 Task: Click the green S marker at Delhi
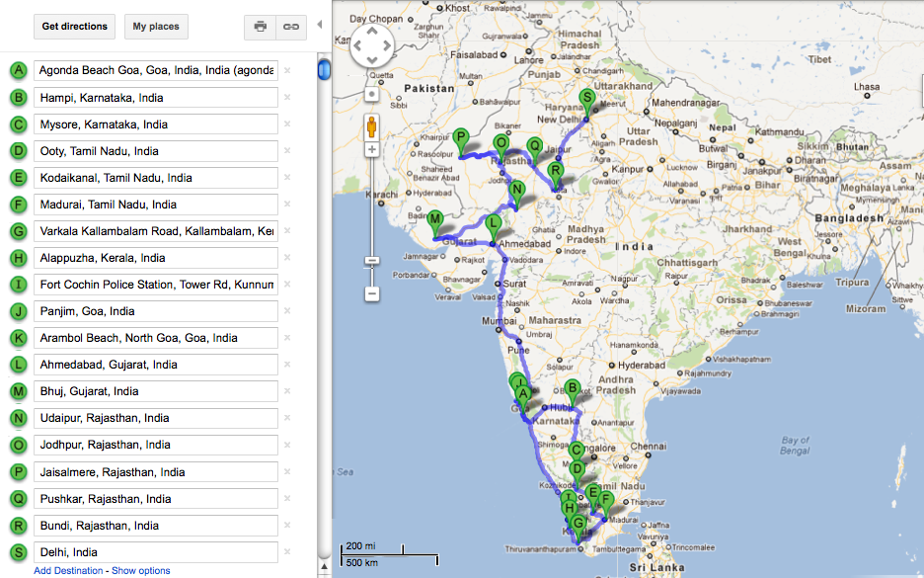(x=586, y=99)
